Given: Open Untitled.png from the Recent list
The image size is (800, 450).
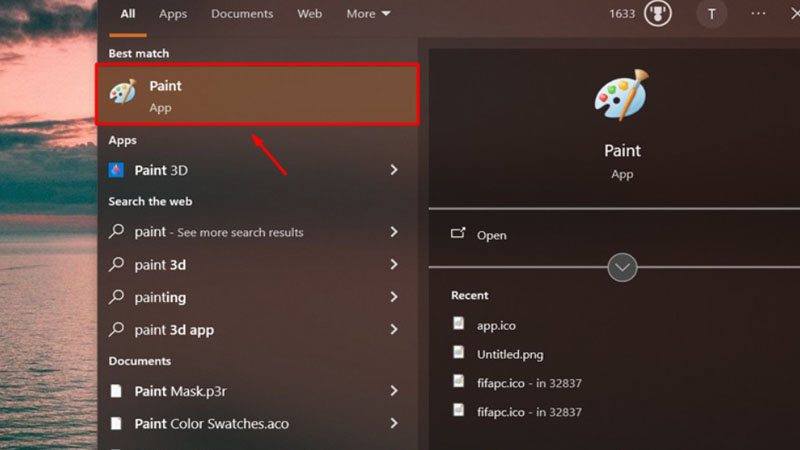Looking at the screenshot, I should pos(510,354).
